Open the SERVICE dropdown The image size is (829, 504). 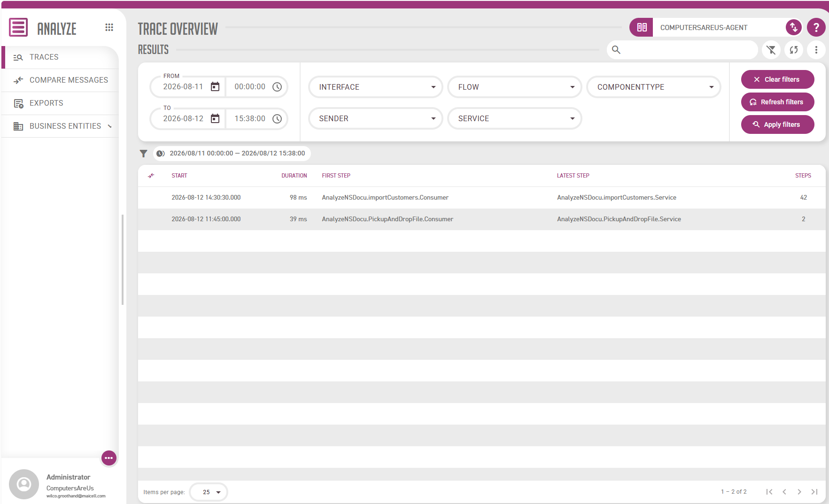pos(515,119)
